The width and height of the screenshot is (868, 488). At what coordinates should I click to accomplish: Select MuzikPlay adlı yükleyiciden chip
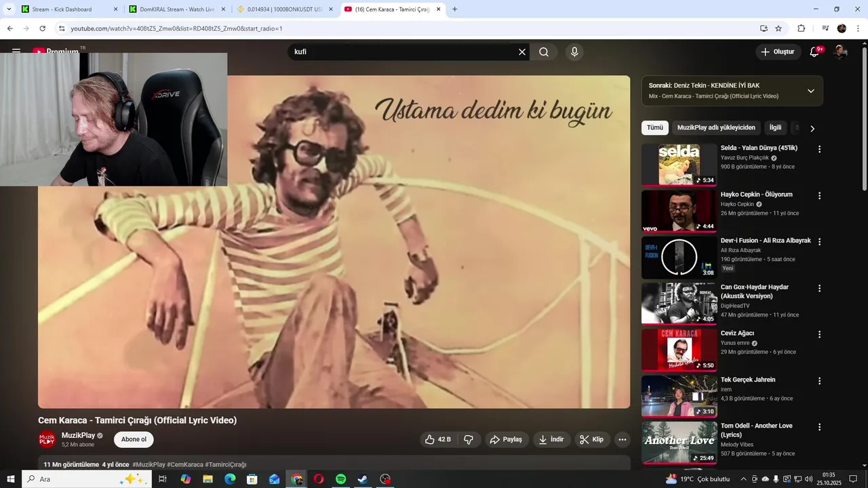(716, 127)
